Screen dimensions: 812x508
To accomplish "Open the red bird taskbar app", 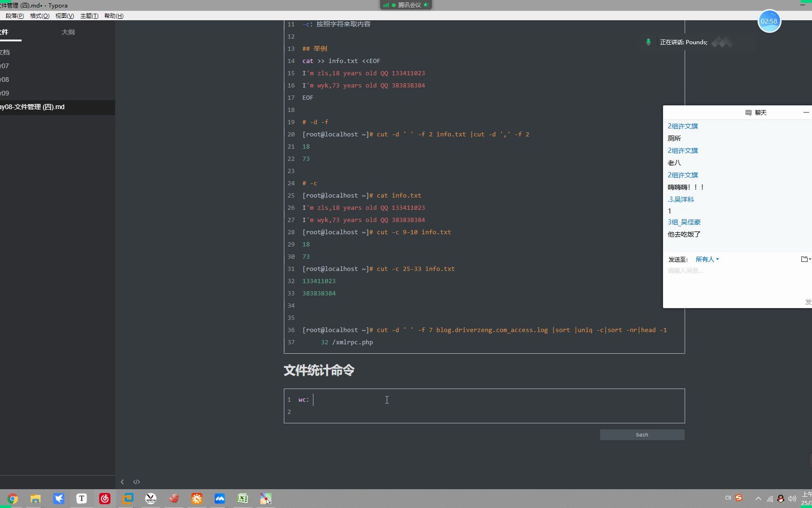I will tap(174, 499).
